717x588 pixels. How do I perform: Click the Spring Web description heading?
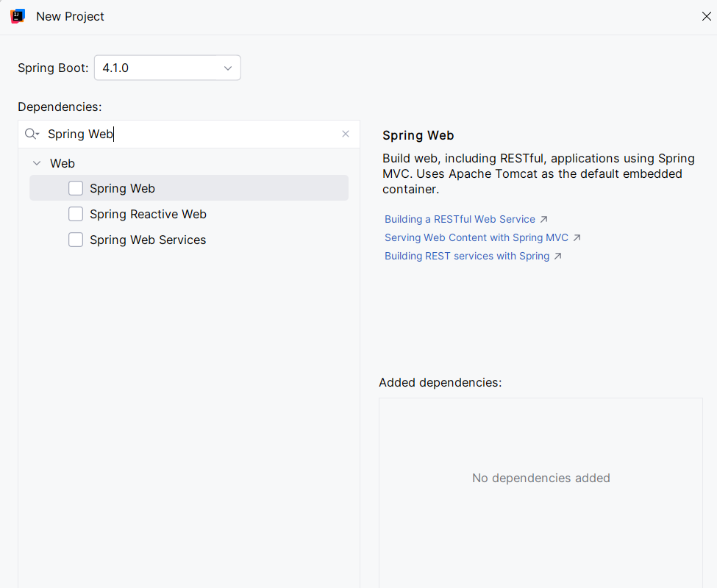point(418,135)
